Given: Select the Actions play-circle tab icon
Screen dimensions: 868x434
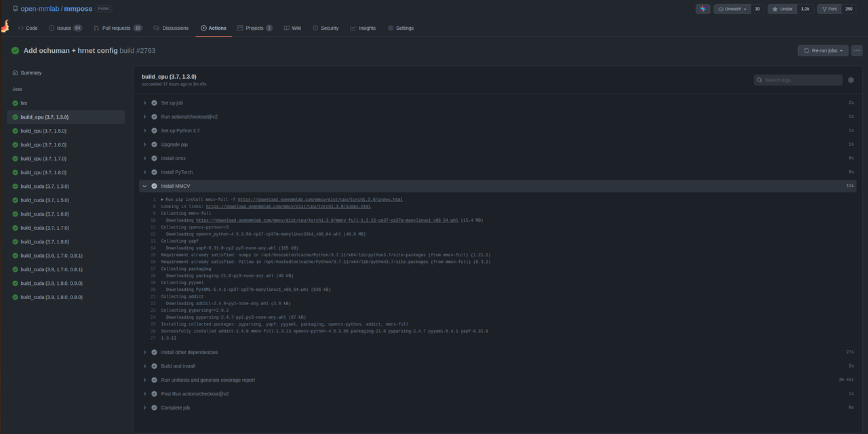Looking at the screenshot, I should [x=204, y=28].
